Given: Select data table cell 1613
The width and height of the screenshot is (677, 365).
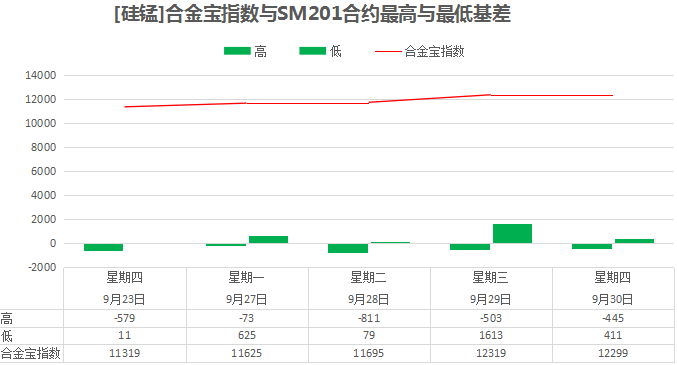Looking at the screenshot, I should coord(491,336).
